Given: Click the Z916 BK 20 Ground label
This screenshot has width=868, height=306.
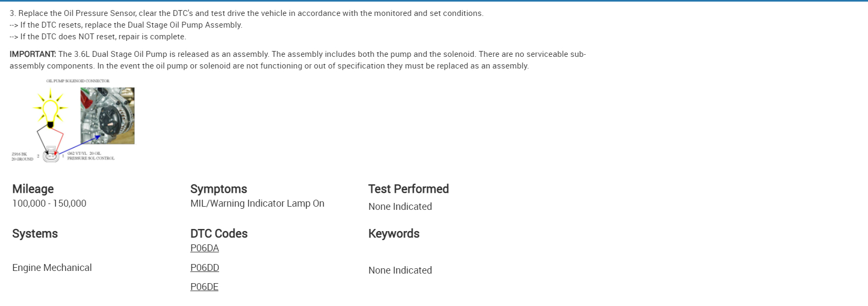Looking at the screenshot, I should coord(22,156).
